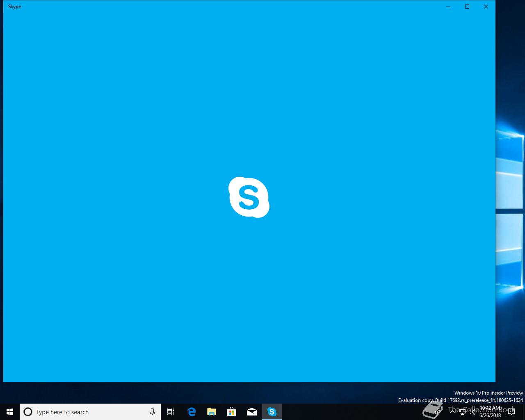Maximize the Skype window
The height and width of the screenshot is (420, 525).
467,7
